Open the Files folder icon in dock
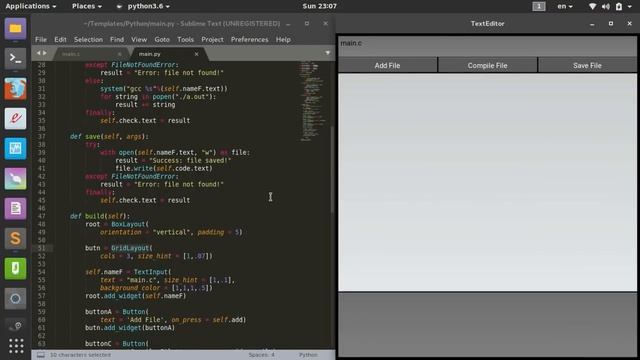This screenshot has height=360, width=640. click(x=16, y=29)
